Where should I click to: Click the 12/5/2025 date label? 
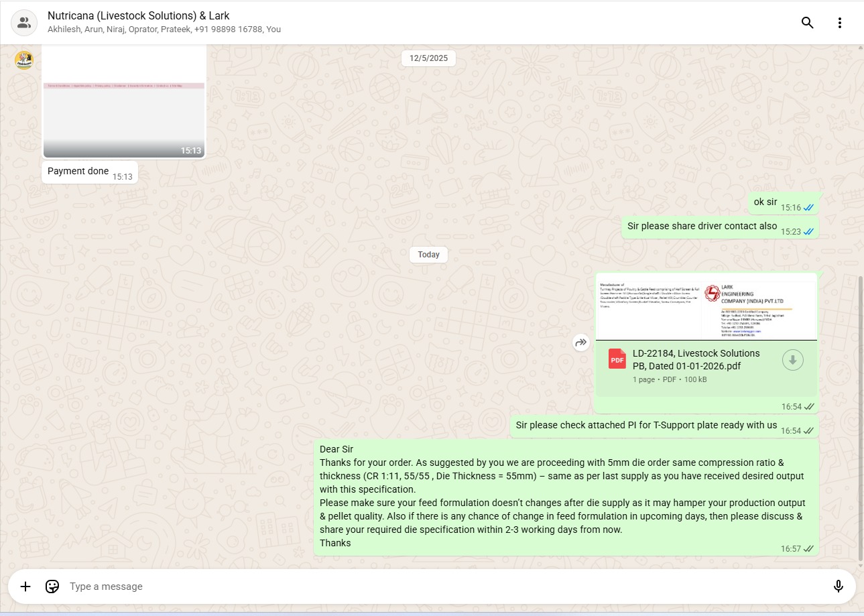(428, 58)
